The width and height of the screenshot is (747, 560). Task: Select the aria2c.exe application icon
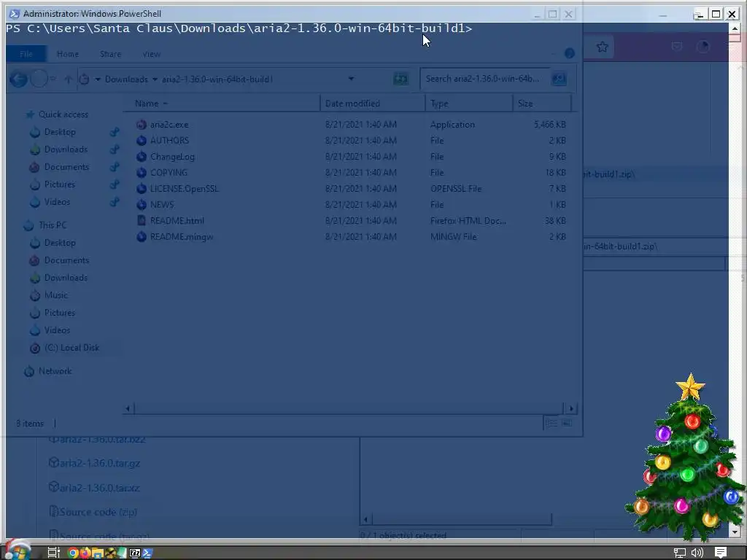141,125
